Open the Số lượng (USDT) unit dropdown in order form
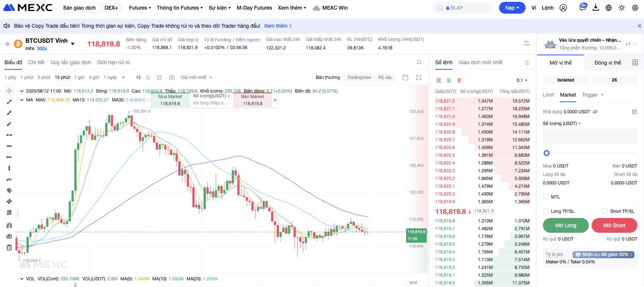 click(x=562, y=124)
